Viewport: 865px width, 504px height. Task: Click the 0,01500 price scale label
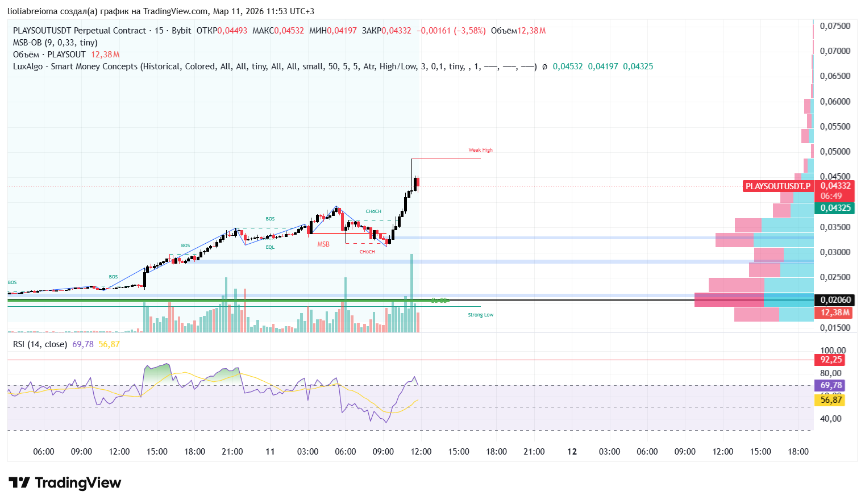coord(835,327)
